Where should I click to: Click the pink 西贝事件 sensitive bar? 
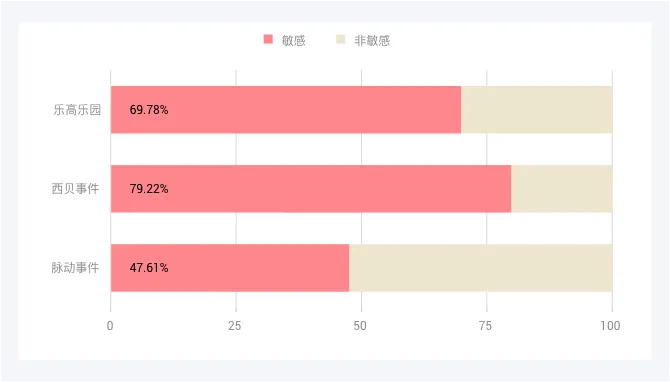pyautogui.click(x=311, y=189)
